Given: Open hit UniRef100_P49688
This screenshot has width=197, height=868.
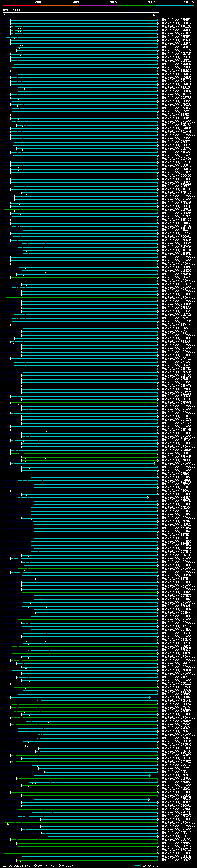Looking at the screenshot, I should (x=177, y=40).
